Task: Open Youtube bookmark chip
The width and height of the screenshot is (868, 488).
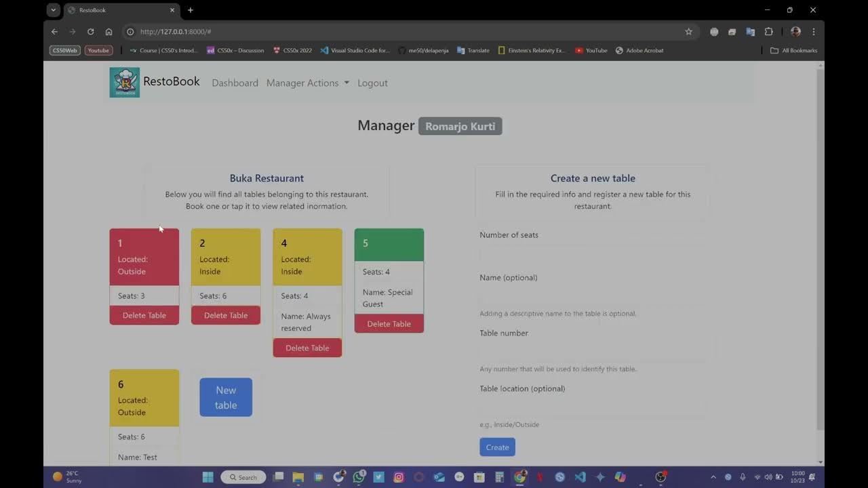Action: (x=98, y=50)
